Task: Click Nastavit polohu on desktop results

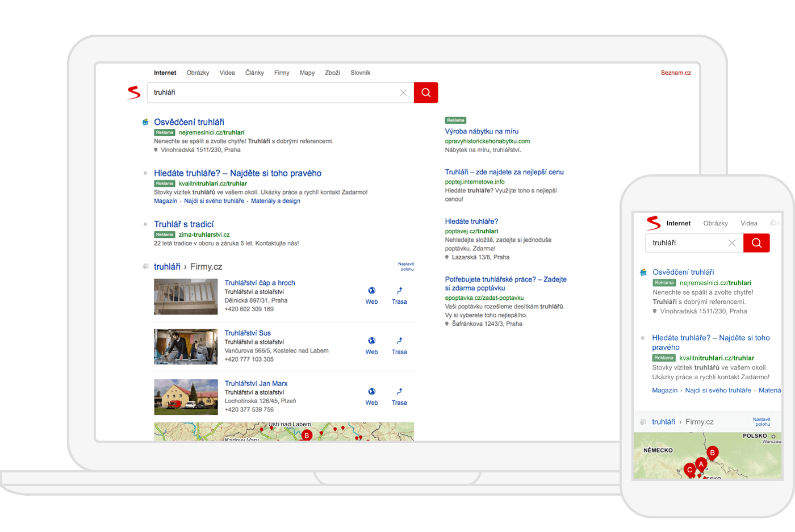Action: [406, 266]
